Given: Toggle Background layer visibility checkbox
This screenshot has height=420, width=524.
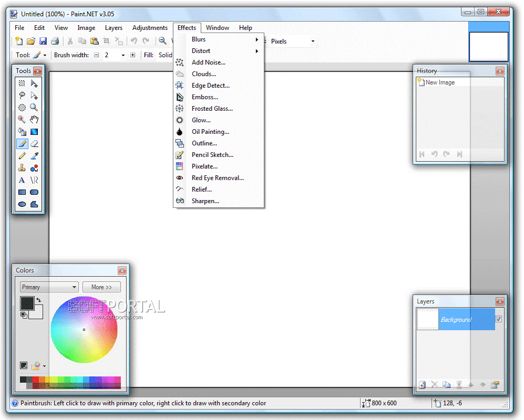Looking at the screenshot, I should coord(499,319).
